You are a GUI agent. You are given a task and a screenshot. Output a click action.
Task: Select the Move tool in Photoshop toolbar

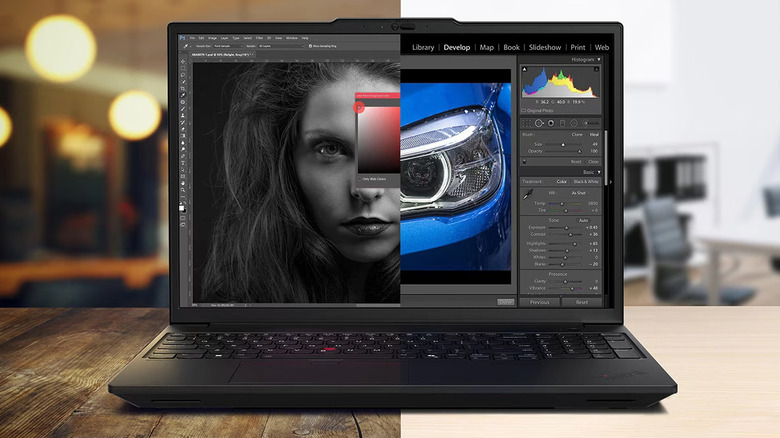tap(183, 62)
